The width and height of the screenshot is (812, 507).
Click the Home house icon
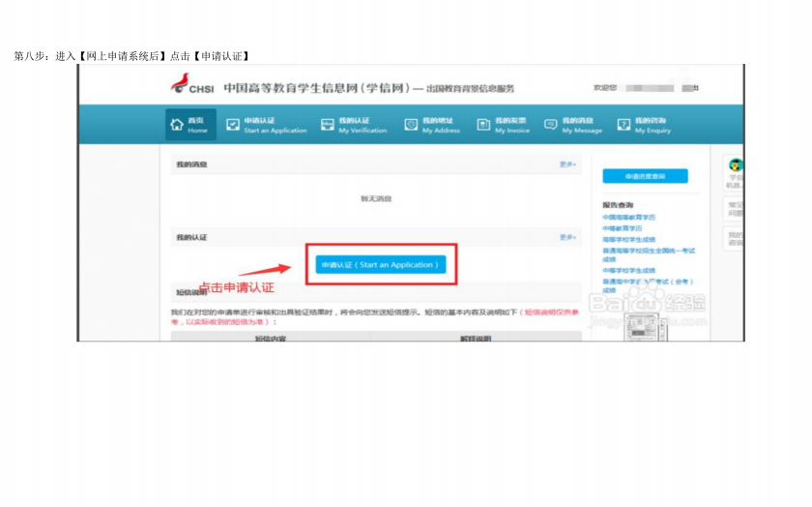point(177,125)
